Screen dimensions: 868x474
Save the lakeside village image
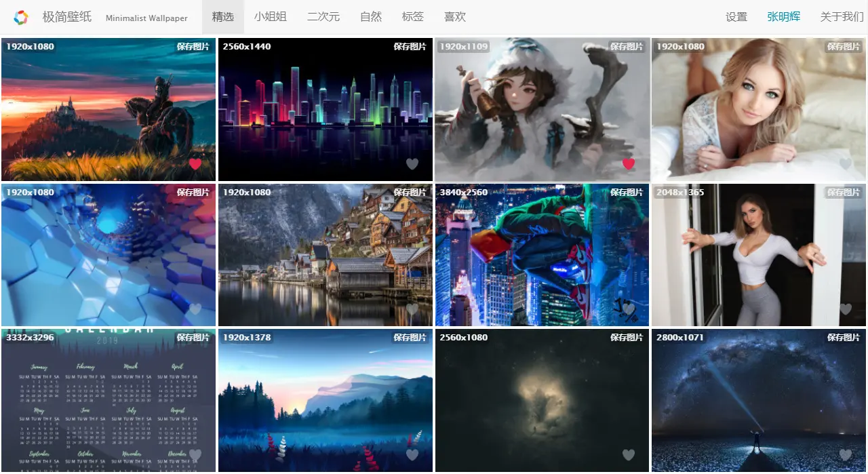tap(410, 193)
